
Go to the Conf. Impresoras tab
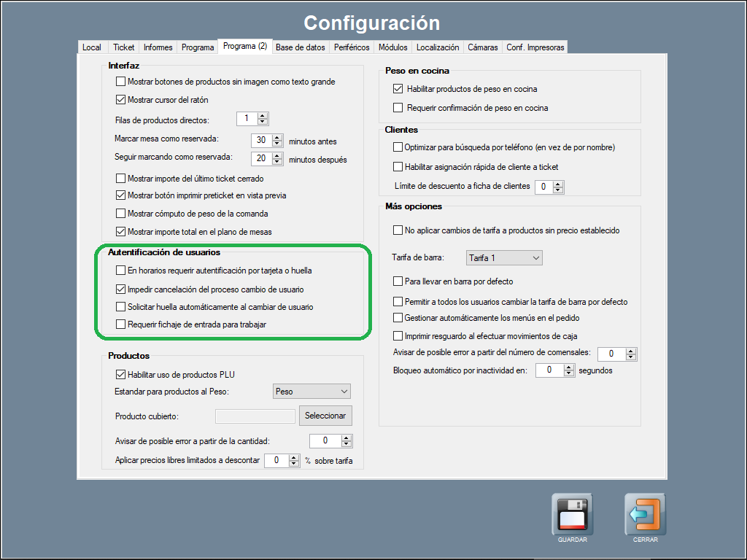click(x=535, y=47)
